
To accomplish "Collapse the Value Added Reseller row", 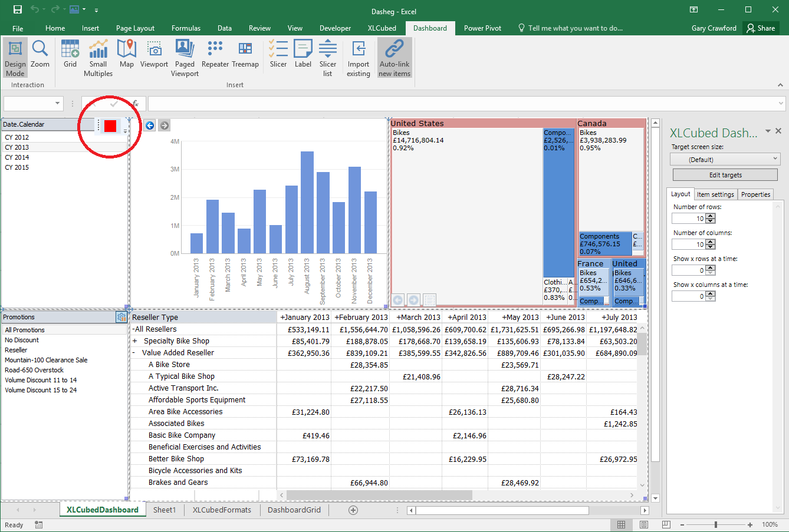I will 134,353.
